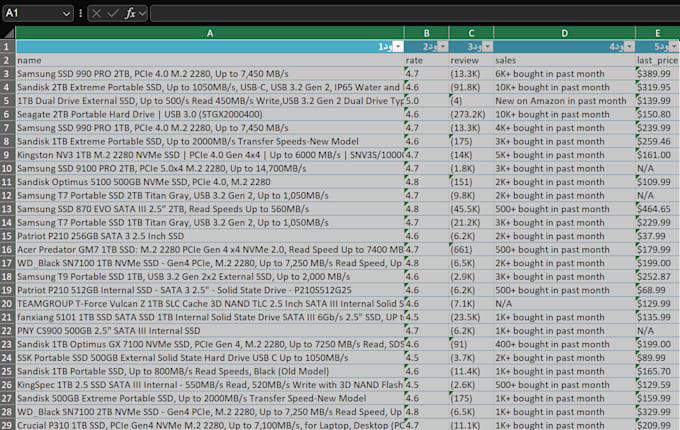Image resolution: width=680 pixels, height=430 pixels.
Task: Click the review count (91.8K) cell
Action: click(x=471, y=87)
